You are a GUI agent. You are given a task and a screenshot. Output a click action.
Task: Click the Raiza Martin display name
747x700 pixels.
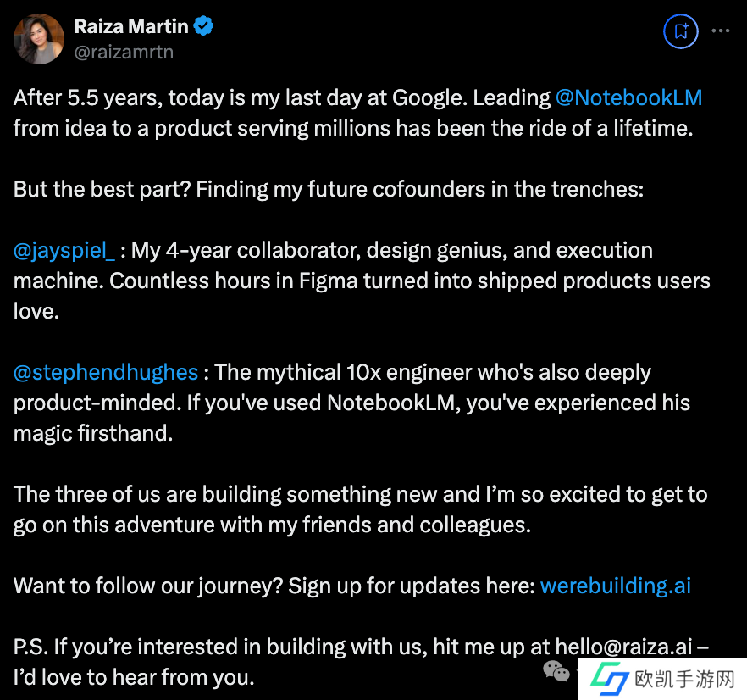[x=131, y=26]
